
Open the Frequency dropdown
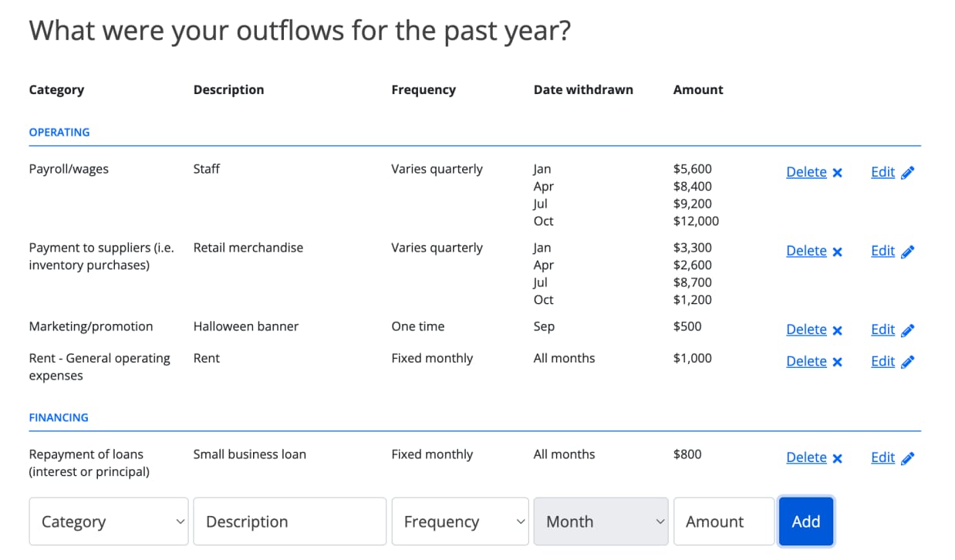(459, 521)
